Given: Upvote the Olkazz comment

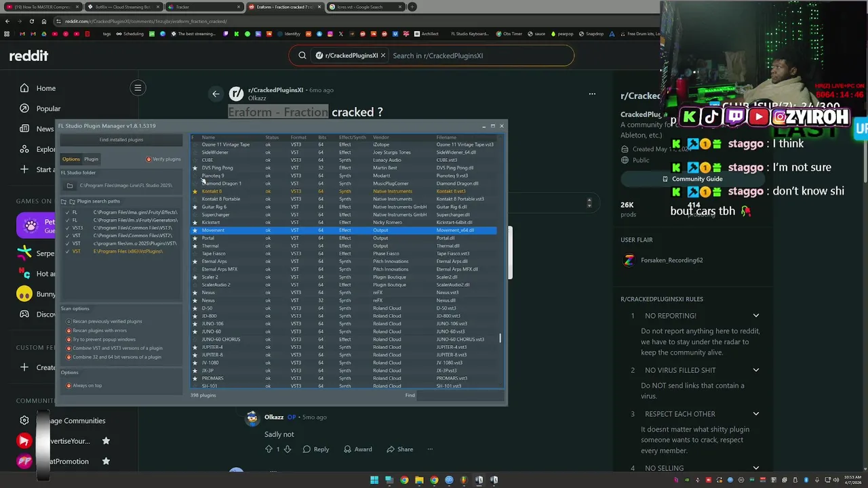Looking at the screenshot, I should tap(269, 449).
